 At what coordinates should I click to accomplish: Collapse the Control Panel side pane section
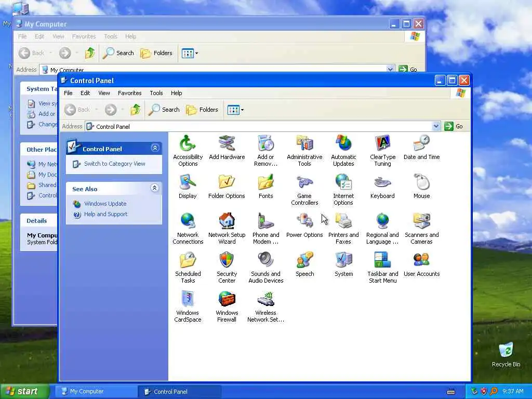pos(155,148)
